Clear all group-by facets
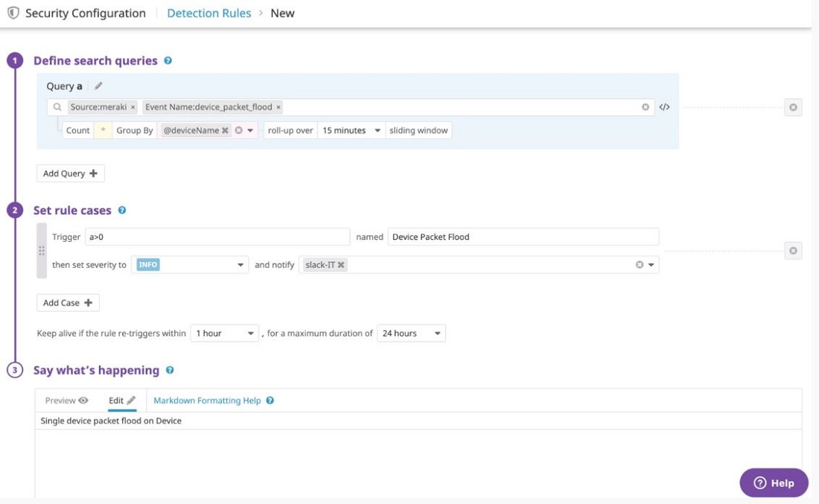The width and height of the screenshot is (819, 504). coord(237,130)
